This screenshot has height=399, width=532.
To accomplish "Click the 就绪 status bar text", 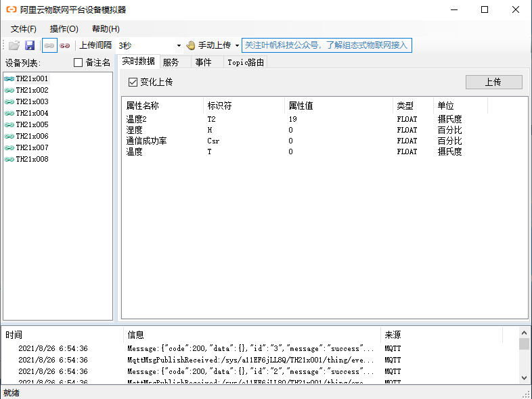I will (12, 393).
